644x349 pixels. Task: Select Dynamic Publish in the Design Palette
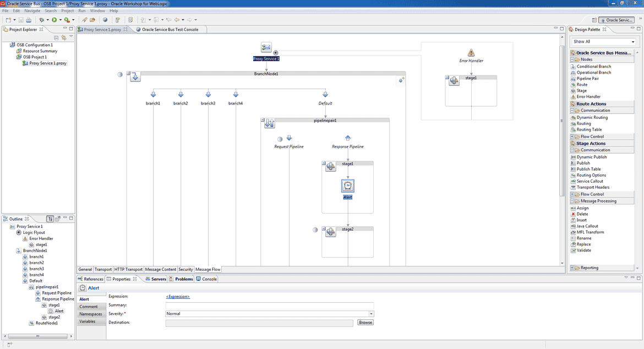pyautogui.click(x=591, y=157)
